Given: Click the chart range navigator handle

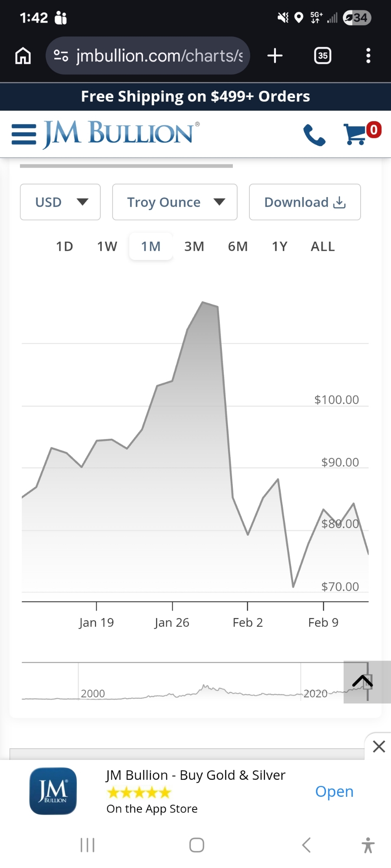Looking at the screenshot, I should (x=368, y=682).
